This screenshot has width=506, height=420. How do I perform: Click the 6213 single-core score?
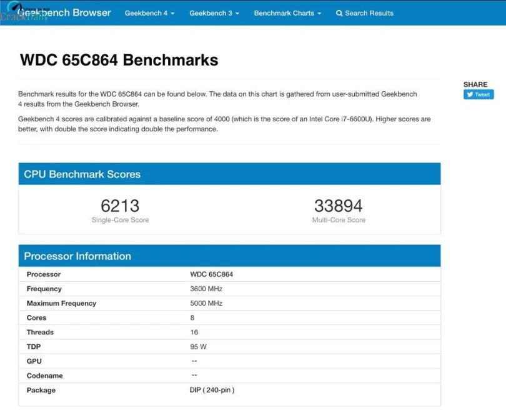[120, 206]
